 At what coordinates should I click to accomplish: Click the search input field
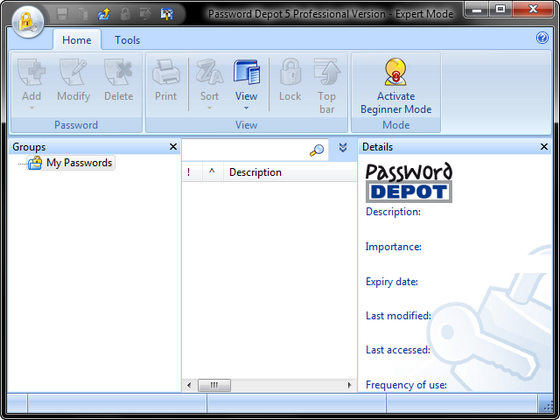pyautogui.click(x=246, y=150)
